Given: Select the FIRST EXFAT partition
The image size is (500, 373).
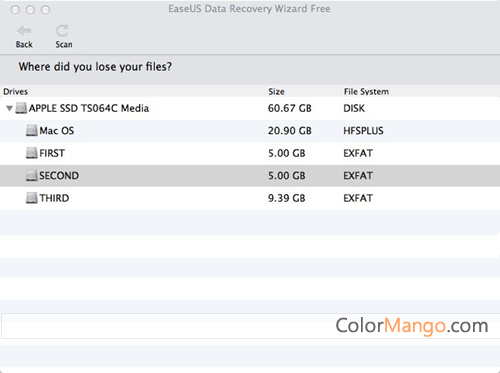Looking at the screenshot, I should tap(250, 153).
